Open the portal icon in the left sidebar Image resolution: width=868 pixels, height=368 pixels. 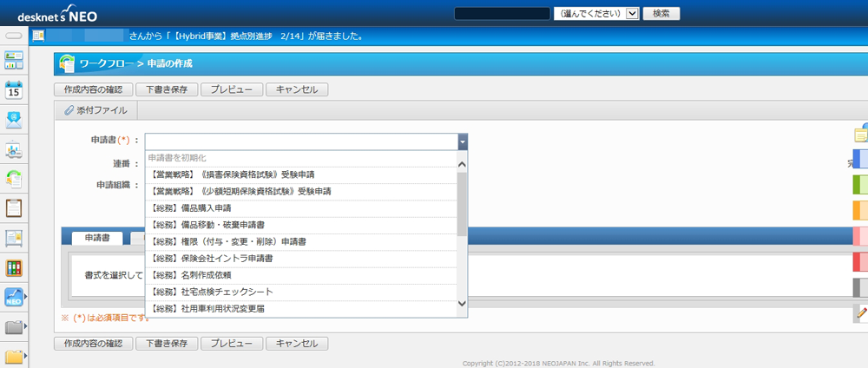pos(14,60)
